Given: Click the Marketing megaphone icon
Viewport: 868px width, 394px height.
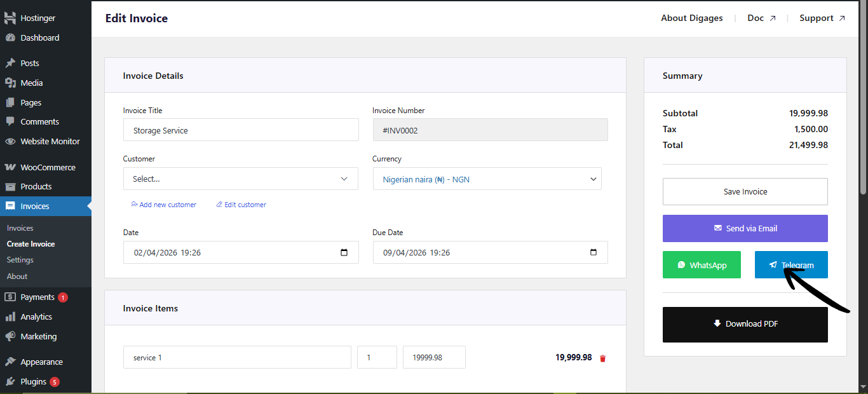Looking at the screenshot, I should [x=10, y=337].
